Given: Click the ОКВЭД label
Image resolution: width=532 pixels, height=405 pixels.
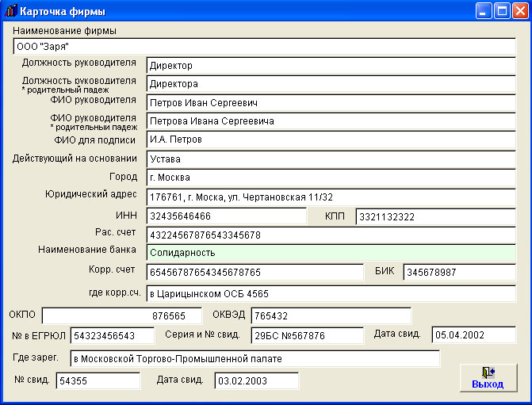Looking at the screenshot, I should 228,315.
